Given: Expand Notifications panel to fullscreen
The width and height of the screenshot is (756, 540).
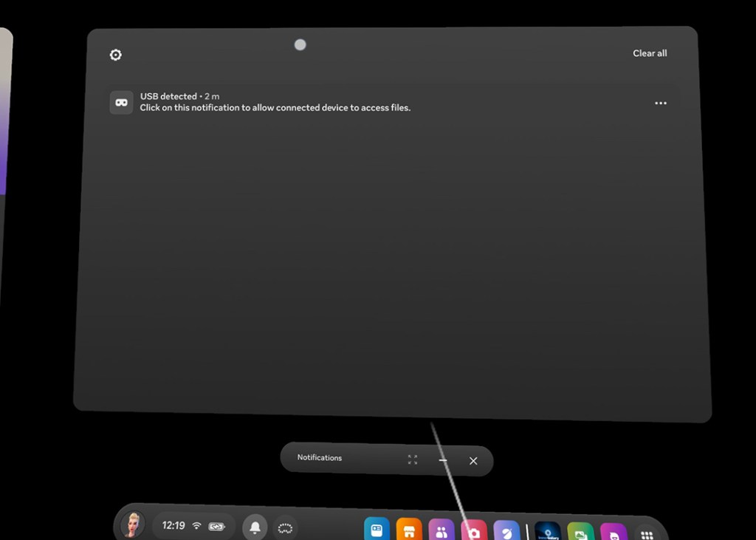Looking at the screenshot, I should pos(413,459).
